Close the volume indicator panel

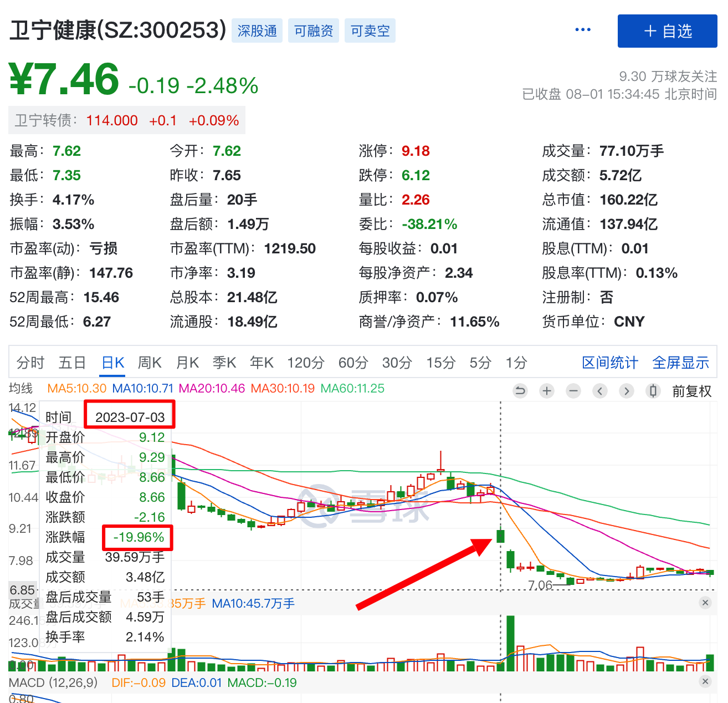[705, 603]
